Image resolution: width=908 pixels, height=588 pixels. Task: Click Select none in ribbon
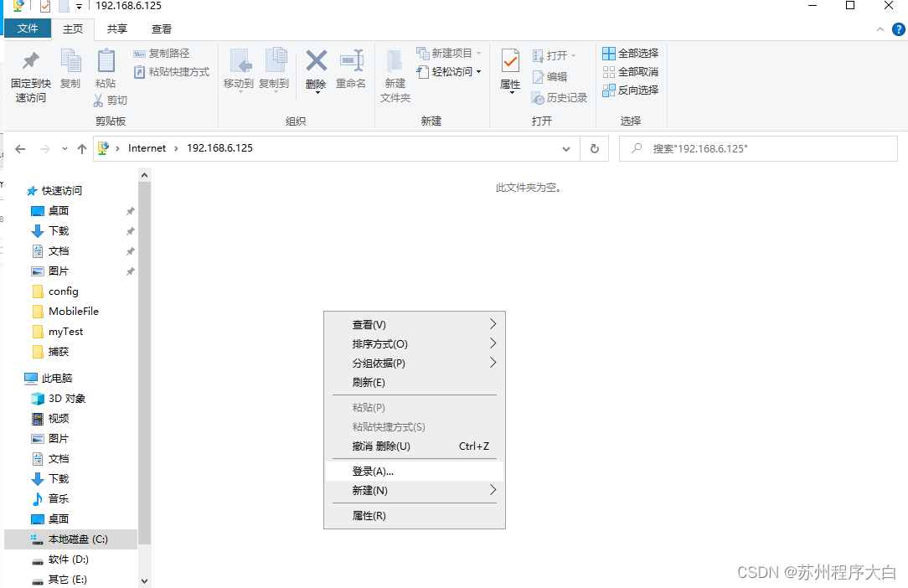coord(630,72)
